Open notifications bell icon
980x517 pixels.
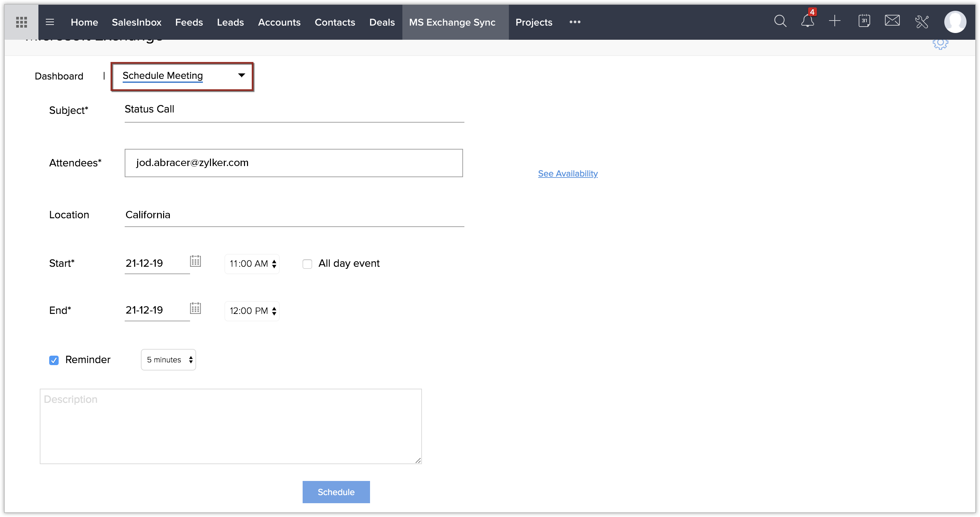coord(807,21)
